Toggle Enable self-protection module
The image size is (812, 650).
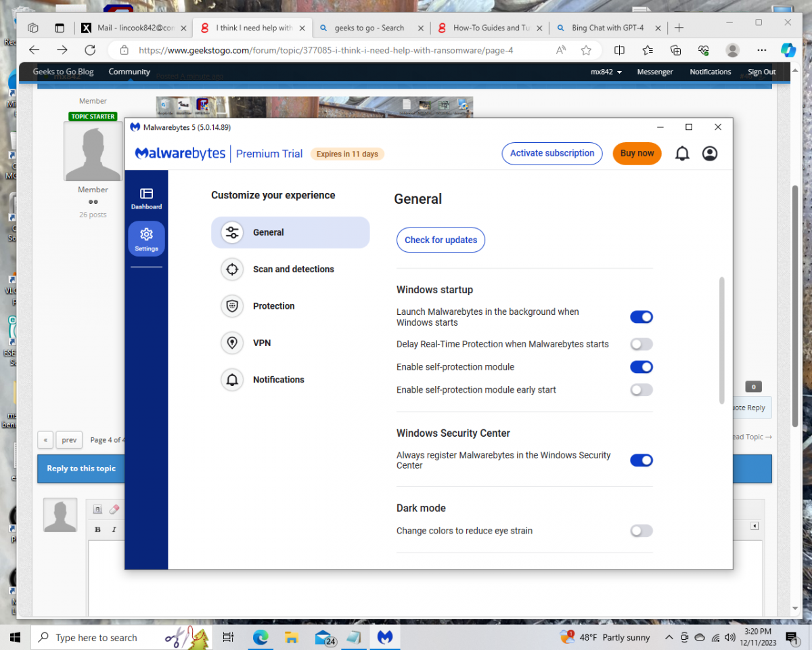pyautogui.click(x=641, y=367)
